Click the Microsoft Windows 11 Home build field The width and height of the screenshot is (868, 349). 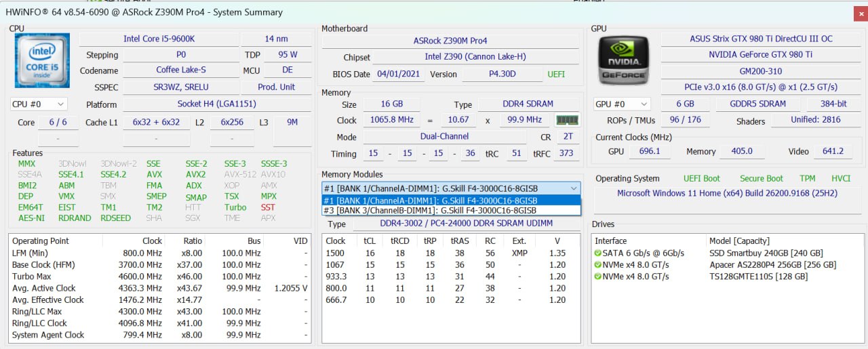tap(727, 193)
